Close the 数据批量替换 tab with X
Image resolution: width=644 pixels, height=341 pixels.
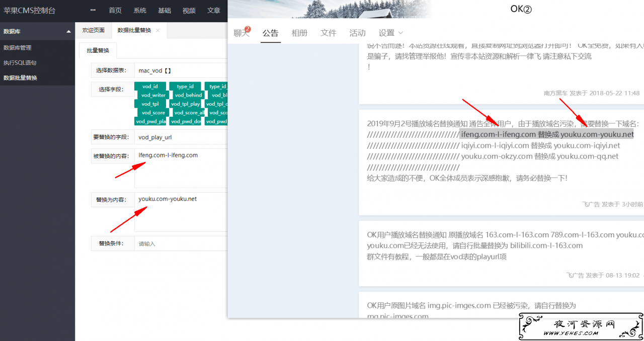[x=157, y=30]
